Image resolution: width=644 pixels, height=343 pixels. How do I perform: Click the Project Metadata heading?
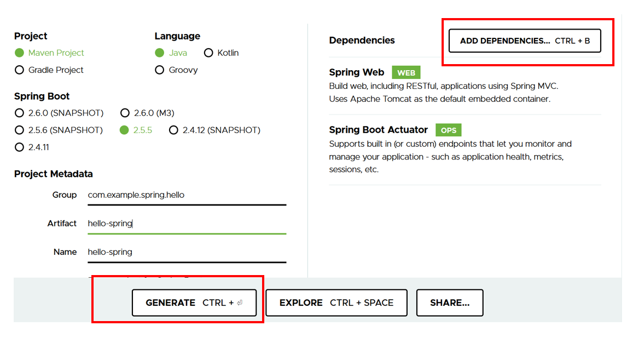54,174
